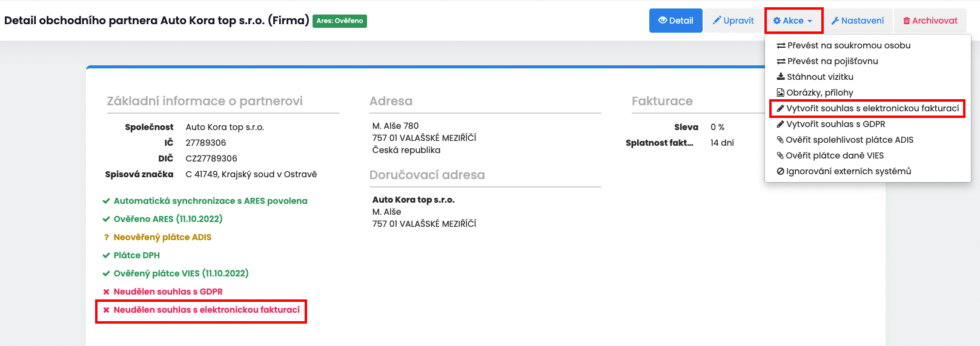Click the Ares: Ověřeno badge
This screenshot has width=980, height=346.
pyautogui.click(x=340, y=21)
